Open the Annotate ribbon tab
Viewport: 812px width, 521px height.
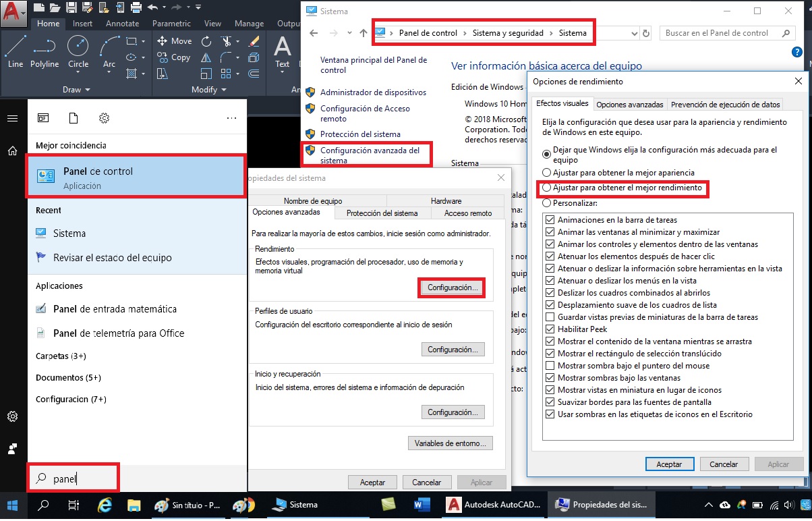pyautogui.click(x=122, y=23)
